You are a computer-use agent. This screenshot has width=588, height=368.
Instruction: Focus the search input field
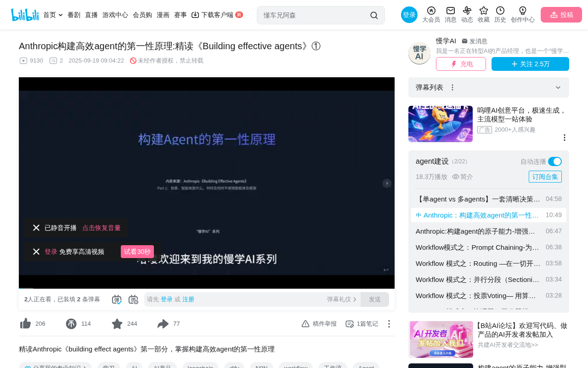[315, 15]
